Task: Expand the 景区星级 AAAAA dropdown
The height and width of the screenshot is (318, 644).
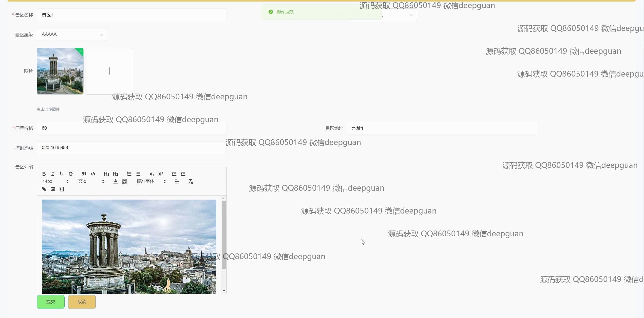Action: 72,34
